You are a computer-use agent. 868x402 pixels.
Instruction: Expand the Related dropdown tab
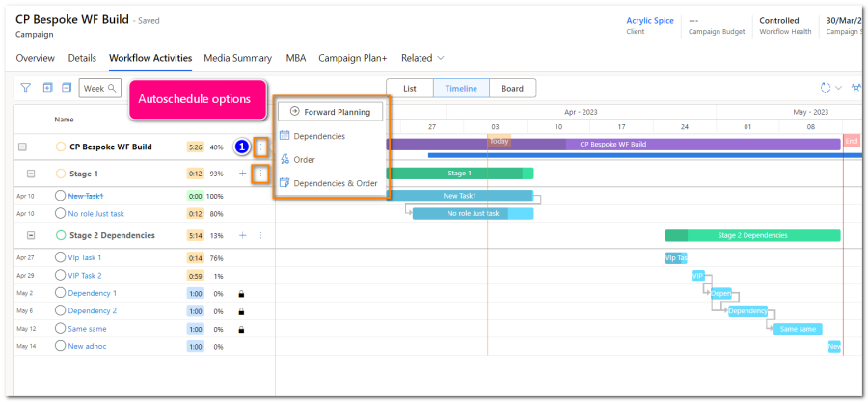pos(423,58)
